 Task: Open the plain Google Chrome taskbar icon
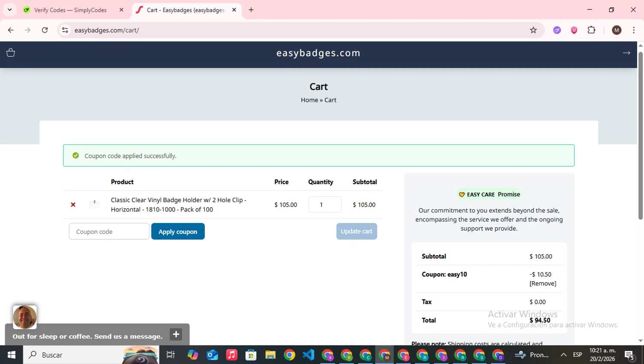[x=289, y=355]
